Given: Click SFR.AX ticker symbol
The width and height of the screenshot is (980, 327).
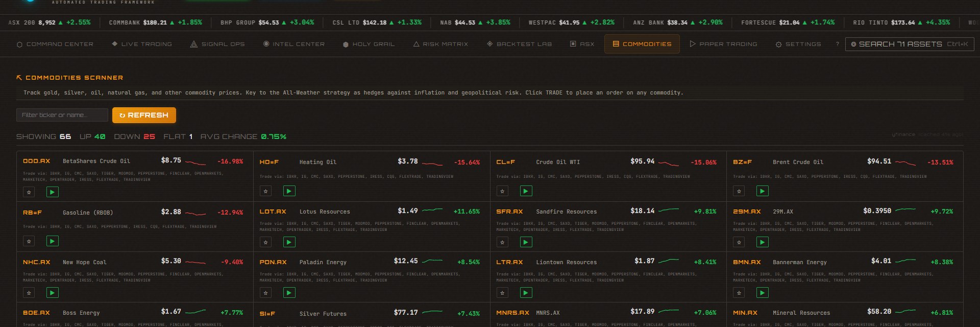Looking at the screenshot, I should point(509,212).
